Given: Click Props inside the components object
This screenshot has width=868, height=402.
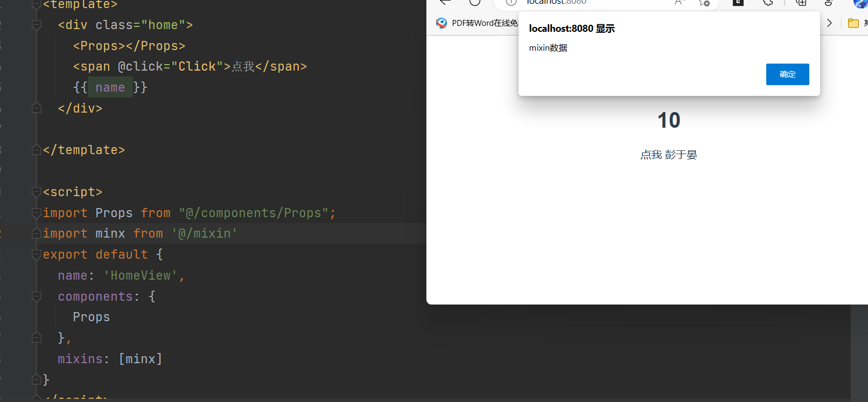Looking at the screenshot, I should tap(92, 317).
